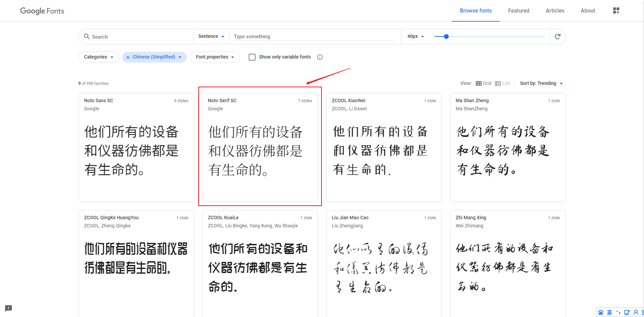Click the ZCOOL KuaiLe preview text
The height and width of the screenshot is (317, 644).
click(x=258, y=268)
